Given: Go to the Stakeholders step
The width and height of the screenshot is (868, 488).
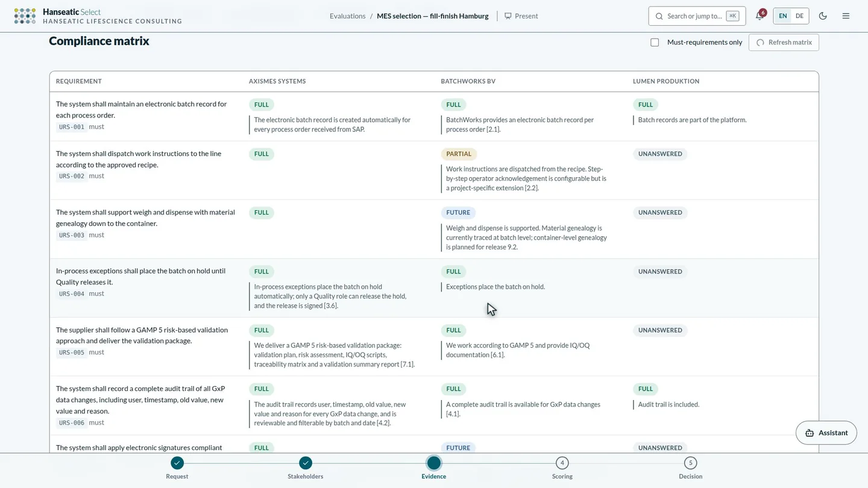Looking at the screenshot, I should [306, 468].
